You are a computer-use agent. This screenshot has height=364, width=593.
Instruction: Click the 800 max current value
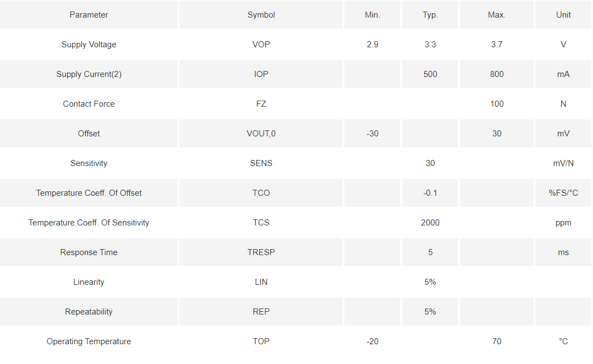pyautogui.click(x=497, y=74)
